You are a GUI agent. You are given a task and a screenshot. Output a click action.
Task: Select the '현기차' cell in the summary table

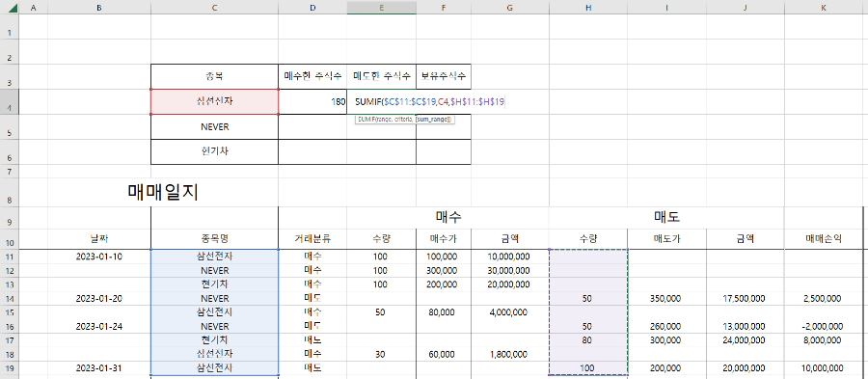coord(214,151)
